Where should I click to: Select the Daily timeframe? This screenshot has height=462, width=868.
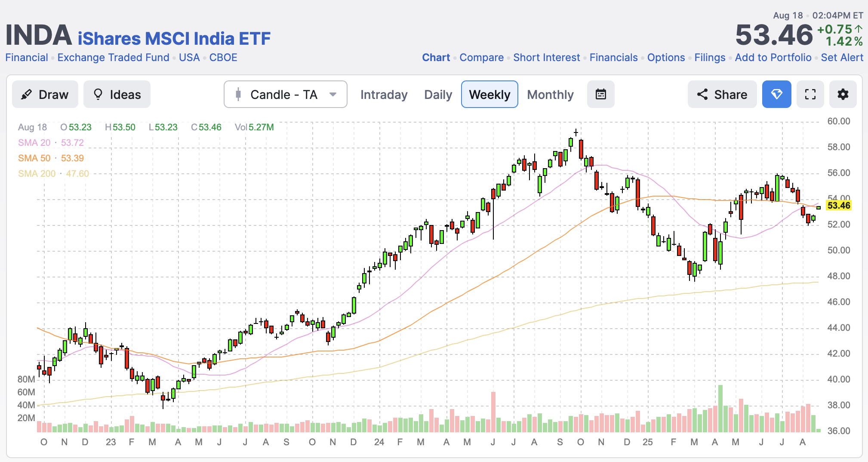point(438,95)
